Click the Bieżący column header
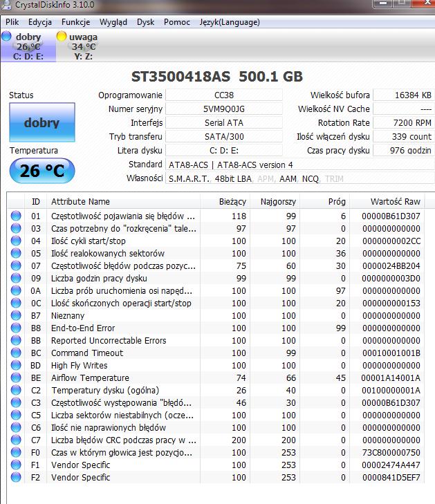The image size is (435, 504). pos(225,202)
